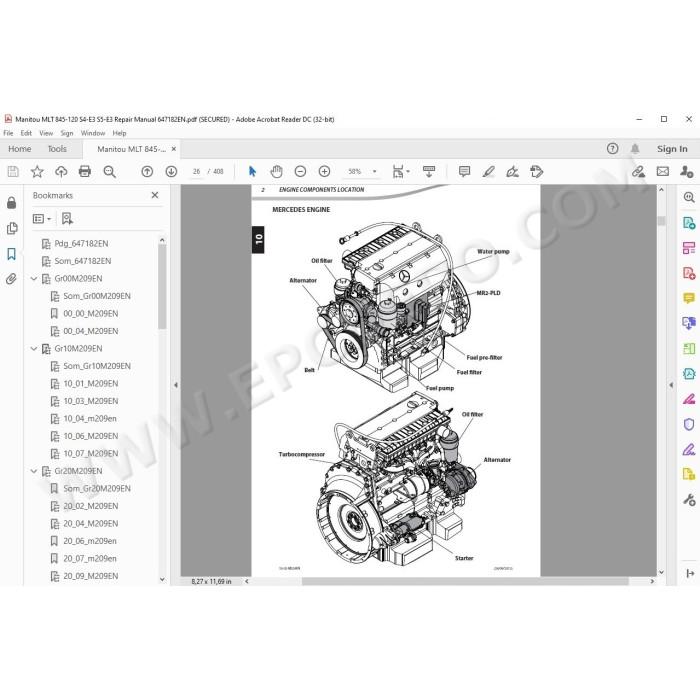Image resolution: width=700 pixels, height=700 pixels.
Task: Switch to the Tools tab
Action: point(57,149)
